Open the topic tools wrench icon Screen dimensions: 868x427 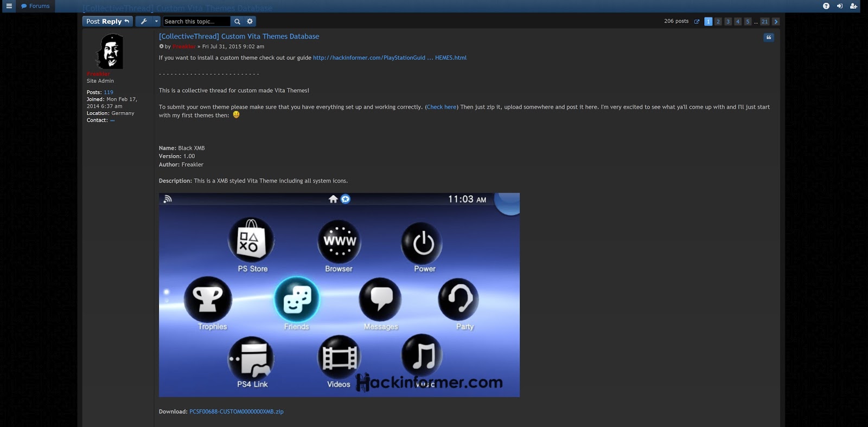pyautogui.click(x=144, y=21)
